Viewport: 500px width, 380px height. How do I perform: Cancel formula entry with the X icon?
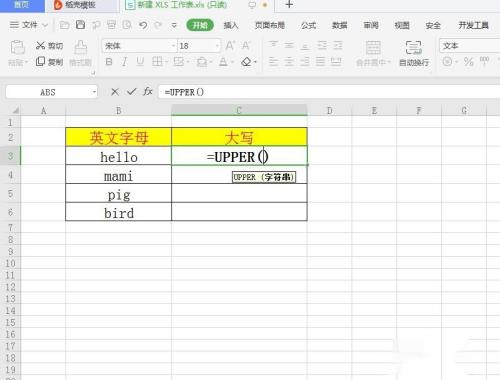click(x=115, y=92)
